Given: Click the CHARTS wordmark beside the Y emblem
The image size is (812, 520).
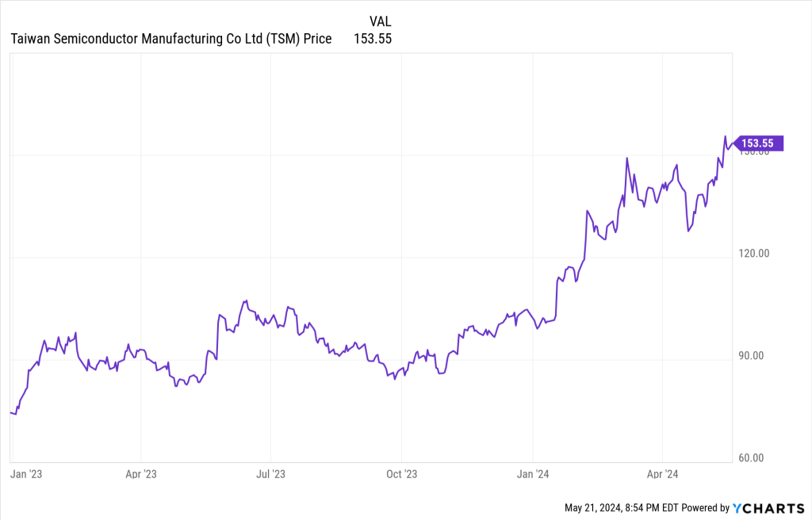Looking at the screenshot, I should point(772,507).
